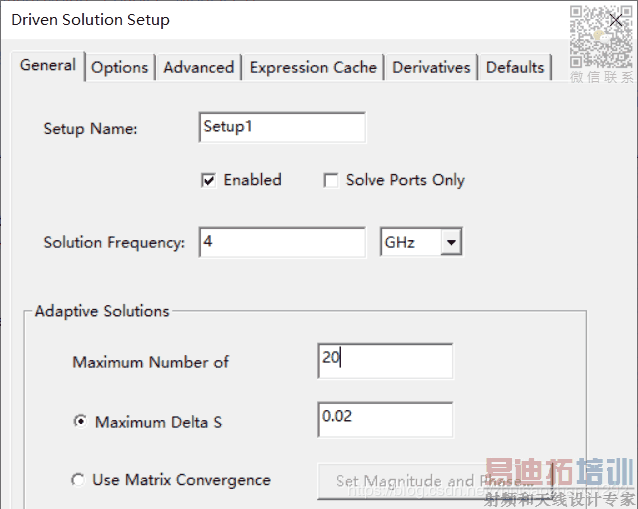Open the Expression Cache tab
Screen dimensions: 638x509
[x=313, y=68]
